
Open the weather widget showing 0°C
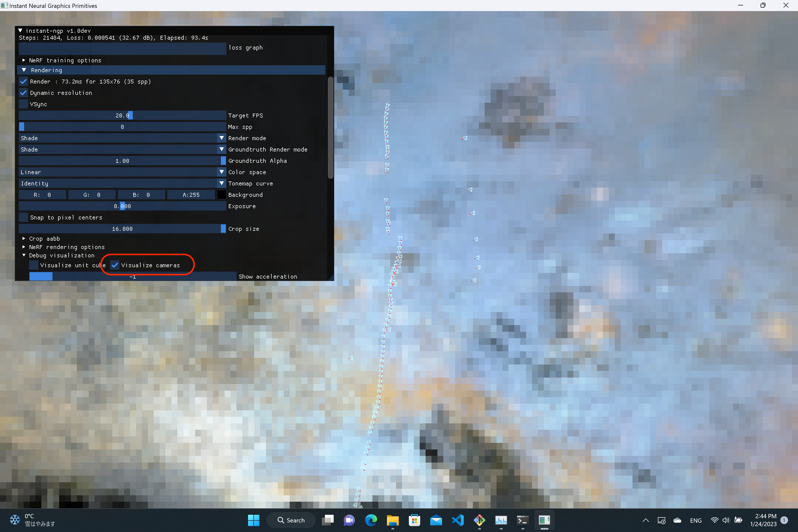[x=33, y=520]
